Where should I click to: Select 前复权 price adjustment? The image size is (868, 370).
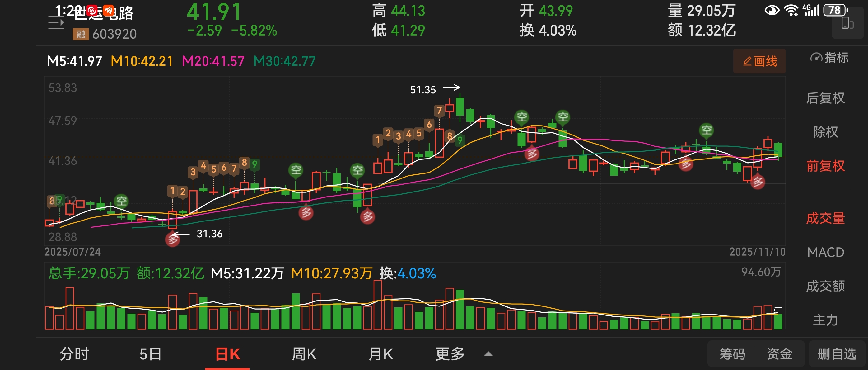[x=825, y=166]
